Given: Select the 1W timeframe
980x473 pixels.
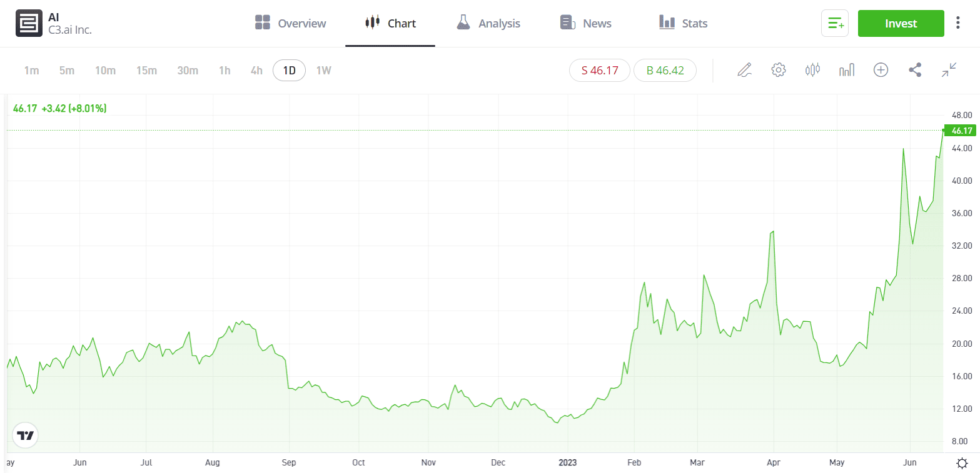Looking at the screenshot, I should click(323, 70).
